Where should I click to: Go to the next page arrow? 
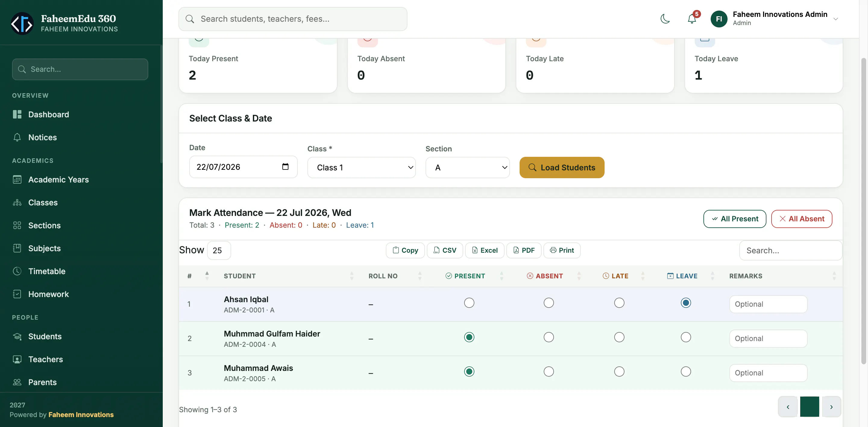tap(831, 407)
